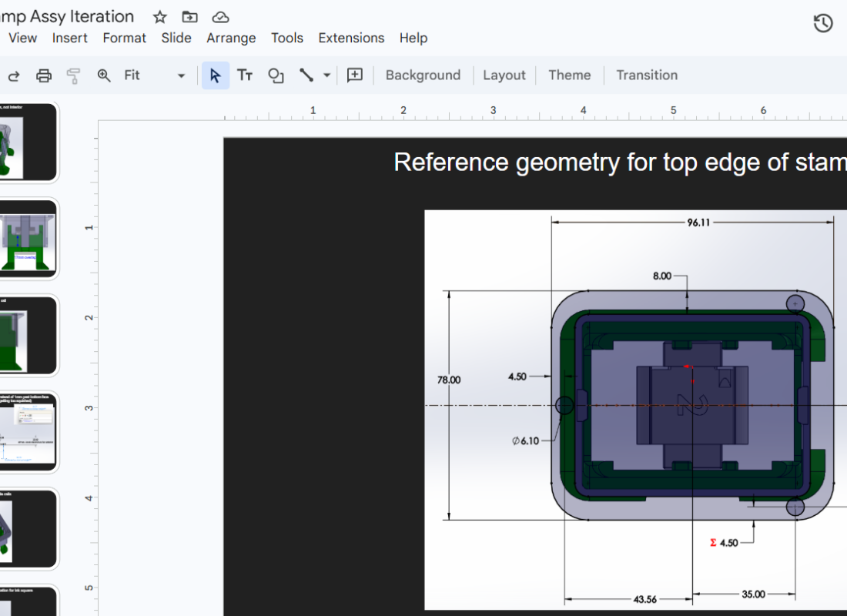Screen dimensions: 847x616
Task: Select fifth filmstrip thumbnail with tilted part
Action: coord(28,528)
